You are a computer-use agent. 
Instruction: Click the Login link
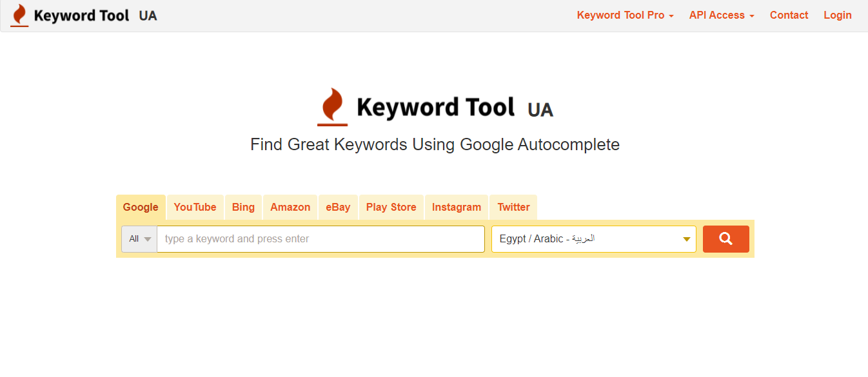(x=837, y=15)
